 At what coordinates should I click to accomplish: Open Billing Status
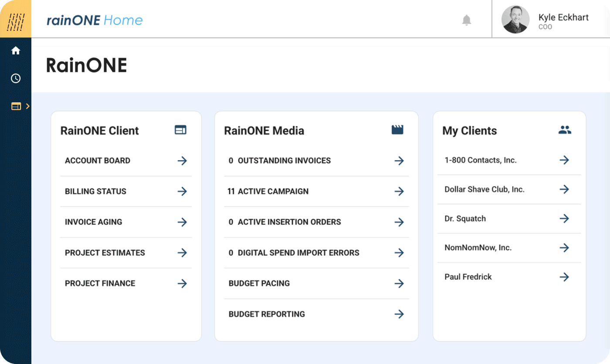point(126,191)
